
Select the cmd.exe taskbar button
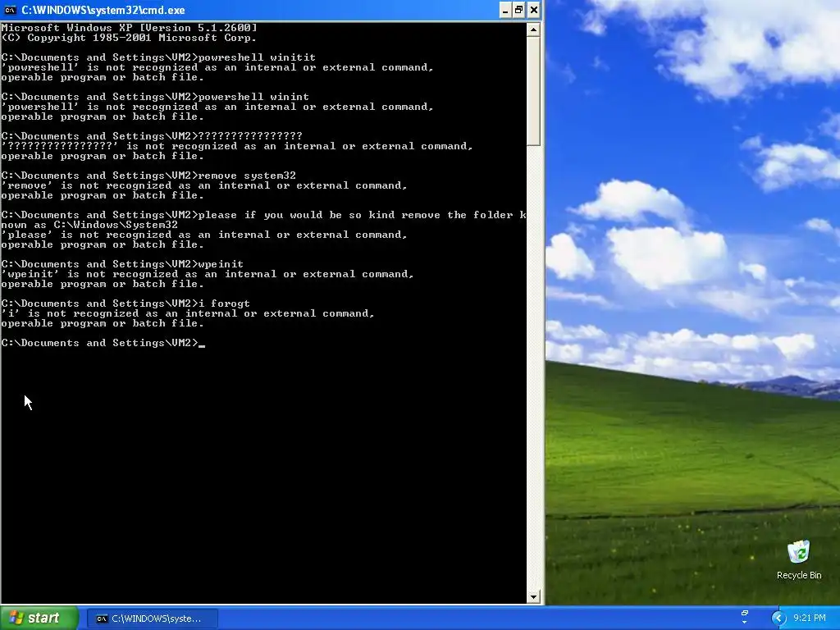tap(152, 619)
